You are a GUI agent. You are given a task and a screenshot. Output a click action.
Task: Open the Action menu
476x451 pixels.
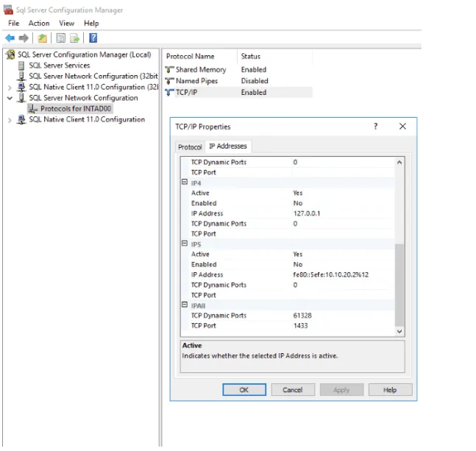(x=39, y=24)
